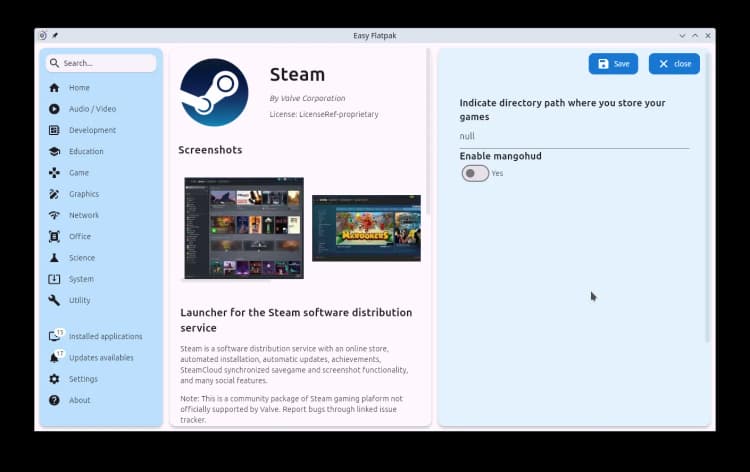Select the Office category label
Image resolution: width=750 pixels, height=472 pixels.
[80, 236]
